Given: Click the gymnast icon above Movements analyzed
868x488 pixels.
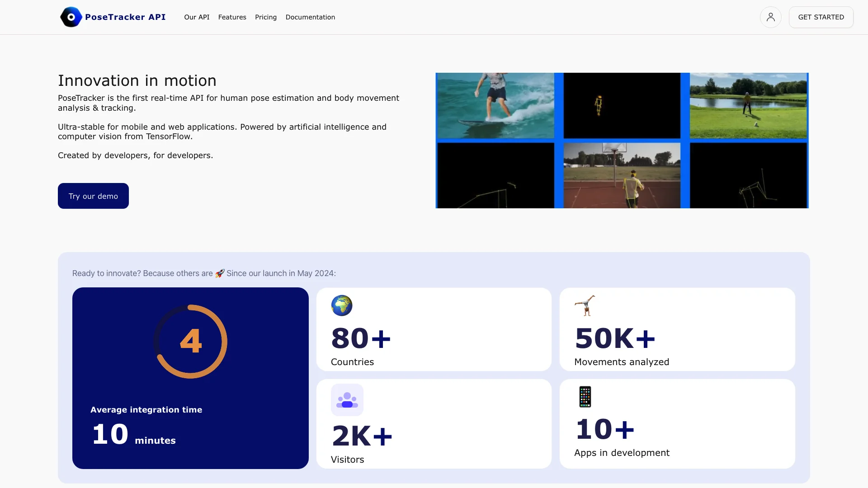Looking at the screenshot, I should tap(585, 305).
